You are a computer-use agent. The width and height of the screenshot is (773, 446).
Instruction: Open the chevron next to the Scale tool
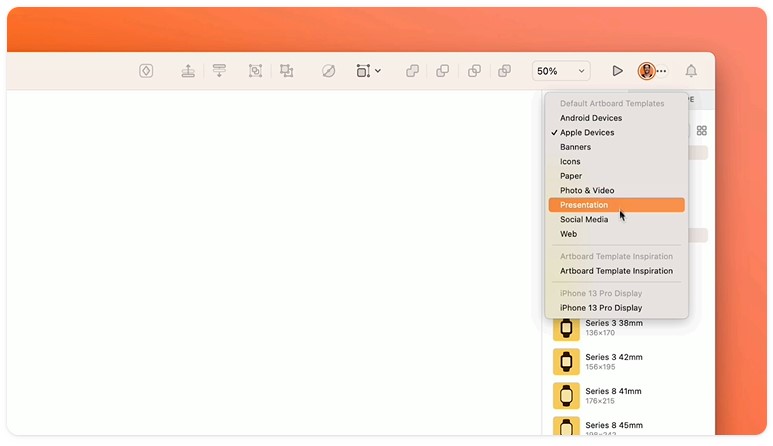pyautogui.click(x=378, y=71)
